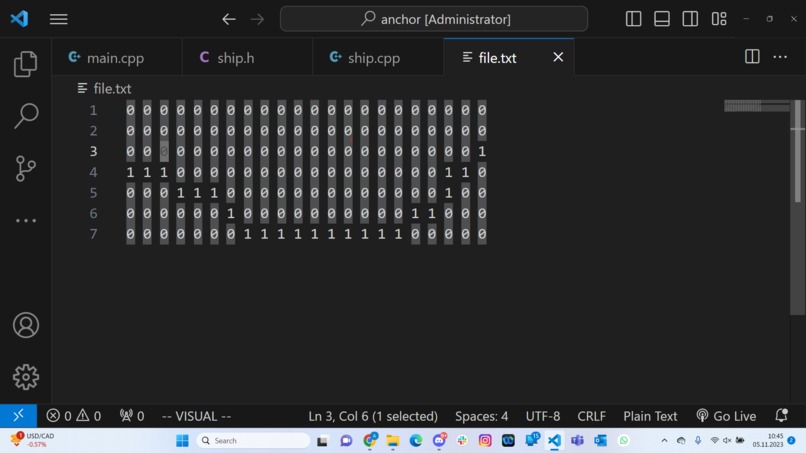Click the -- VISUAL -- Vim mode indicator
This screenshot has width=806, height=453.
pos(196,416)
